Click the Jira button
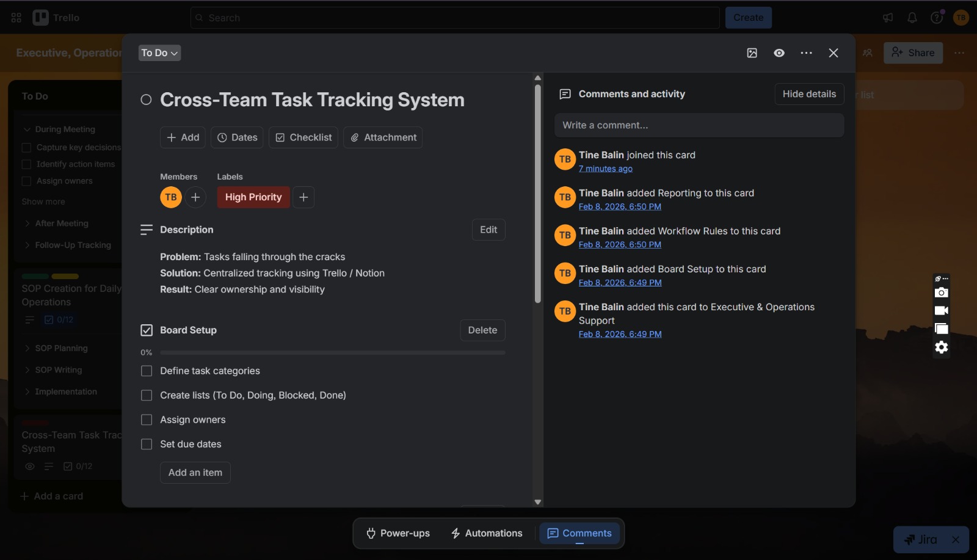This screenshot has height=560, width=977. click(x=921, y=540)
